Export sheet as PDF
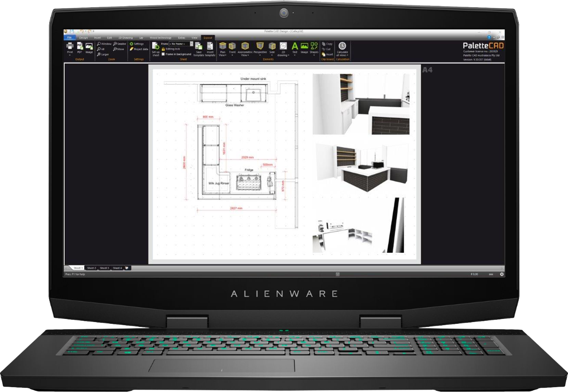The image size is (568, 392). coord(79,48)
